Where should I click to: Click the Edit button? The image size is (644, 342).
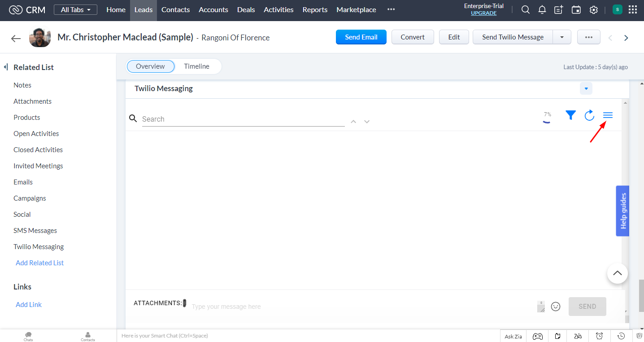point(454,37)
